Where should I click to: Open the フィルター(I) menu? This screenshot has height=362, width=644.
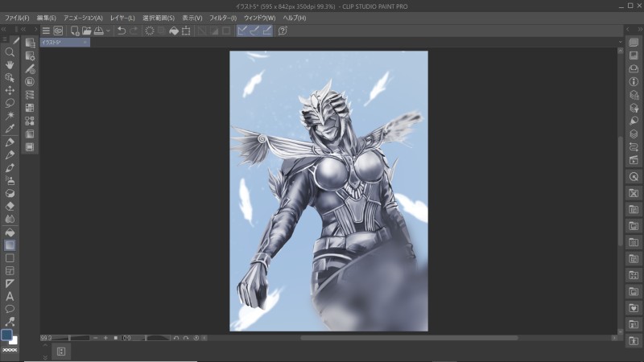pos(223,18)
